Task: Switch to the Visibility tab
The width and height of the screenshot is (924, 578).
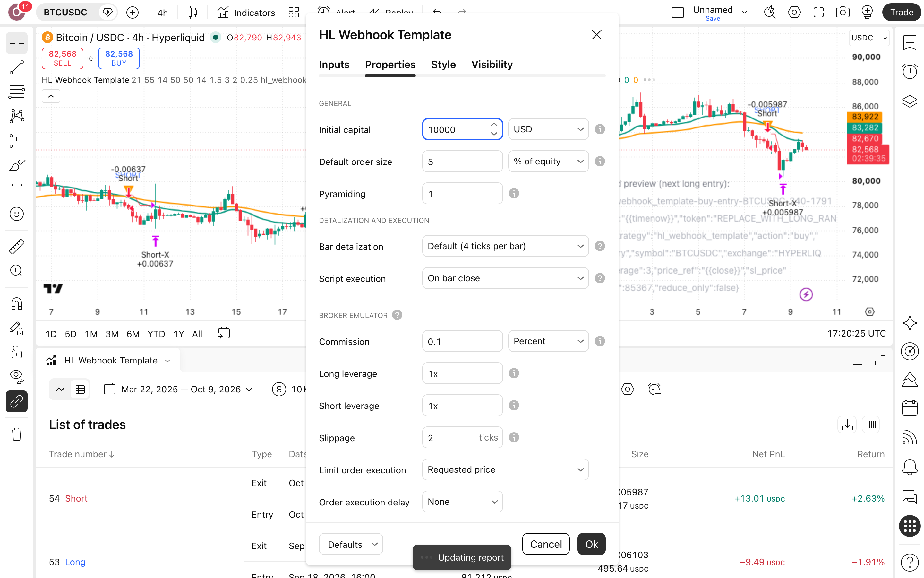Action: tap(492, 65)
